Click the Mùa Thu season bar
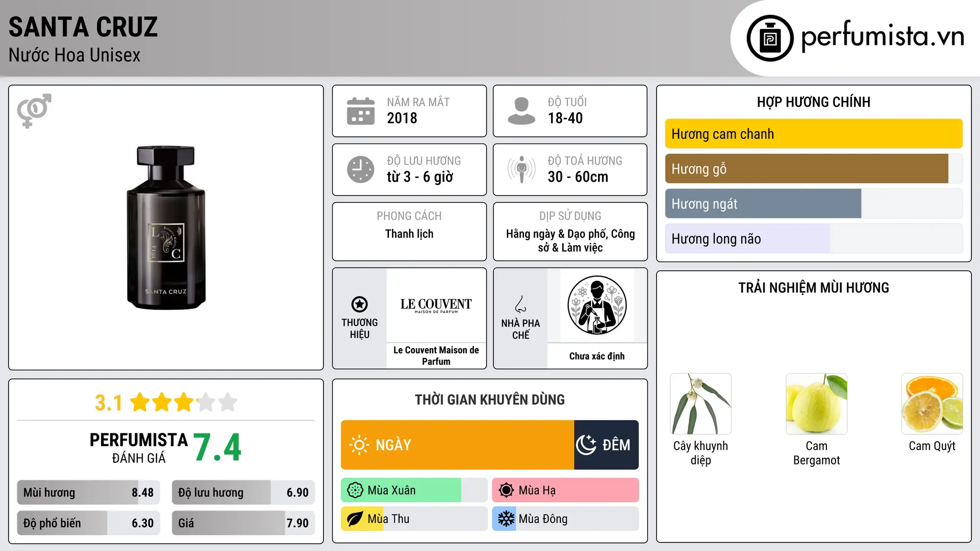The image size is (980, 551). (414, 519)
